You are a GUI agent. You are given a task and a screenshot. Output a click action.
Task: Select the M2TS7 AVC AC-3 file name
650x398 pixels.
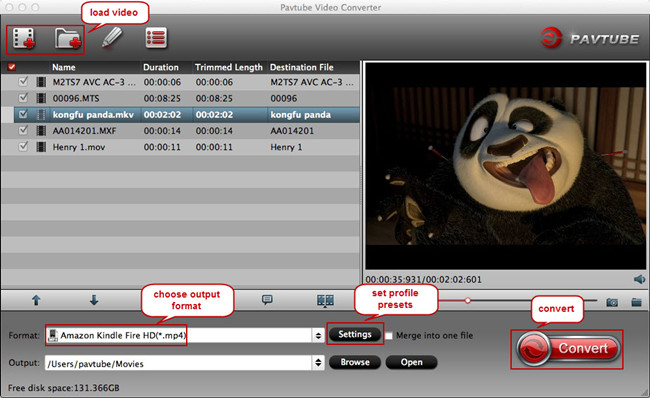point(94,82)
